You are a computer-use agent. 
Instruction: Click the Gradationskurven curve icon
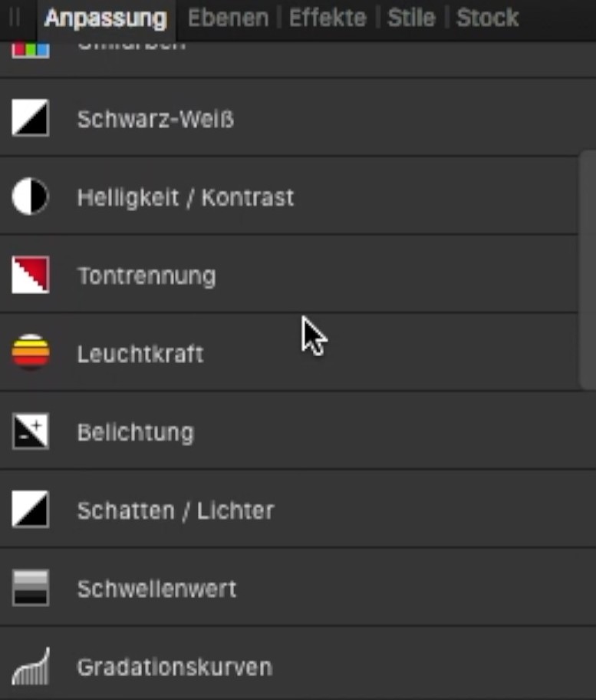pos(31,666)
